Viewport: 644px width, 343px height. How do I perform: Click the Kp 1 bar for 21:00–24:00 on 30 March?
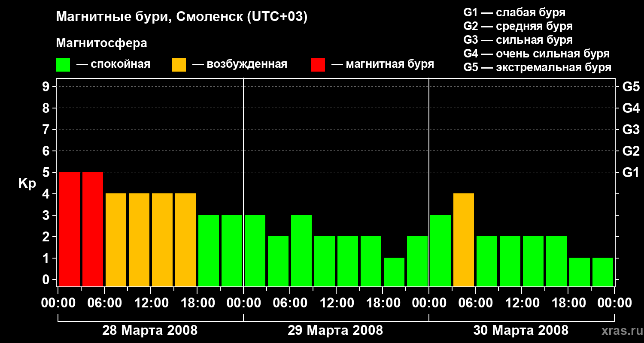pyautogui.click(x=603, y=272)
